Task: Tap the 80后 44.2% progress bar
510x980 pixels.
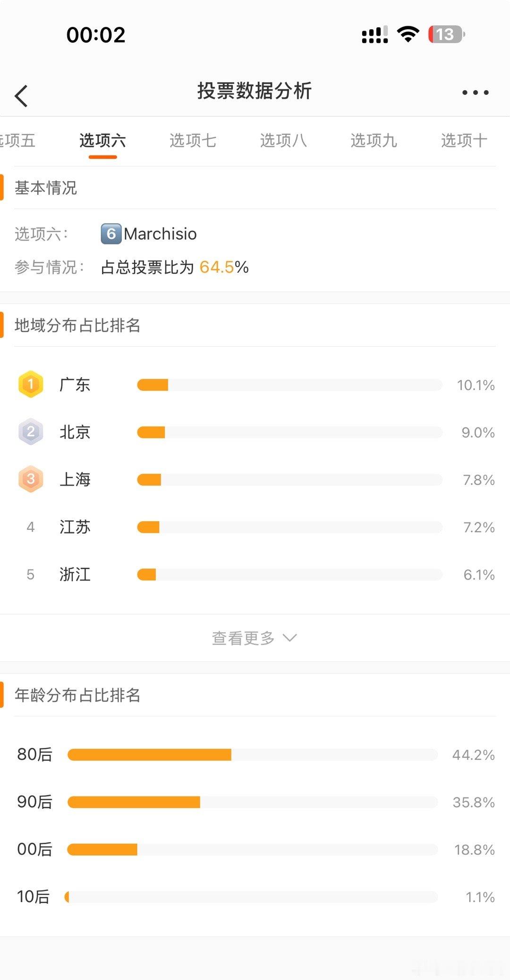Action: [x=253, y=754]
